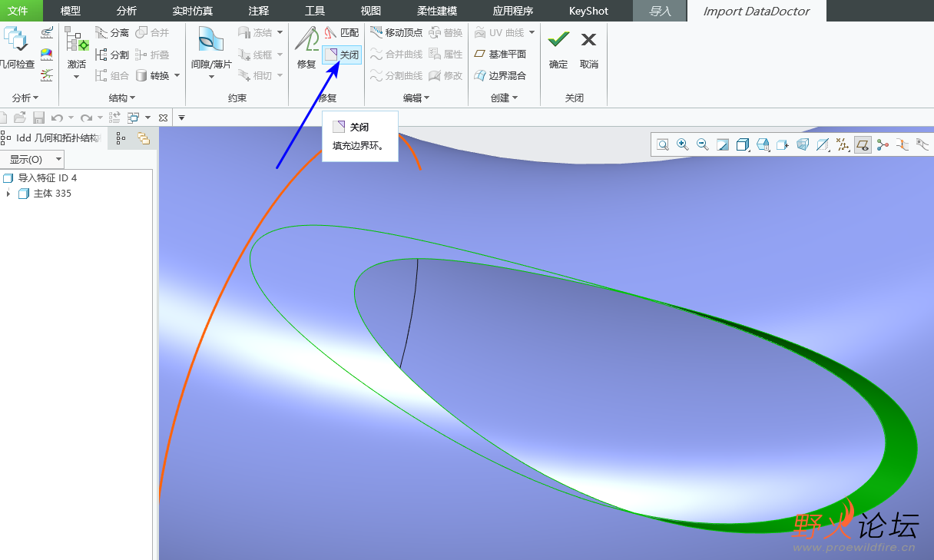Open the 间隙/薄片 gaps and slivers tool
This screenshot has width=934, height=560.
click(211, 51)
